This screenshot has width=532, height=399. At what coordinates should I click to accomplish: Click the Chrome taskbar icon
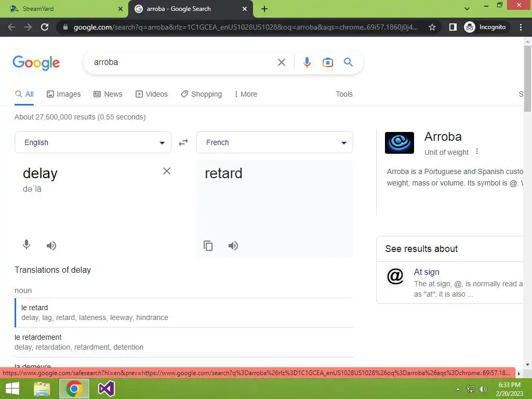tap(74, 389)
